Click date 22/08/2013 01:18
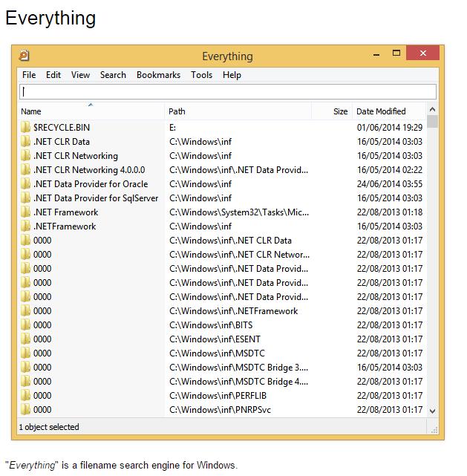Image resolution: width=467 pixels, height=476 pixels. [x=390, y=212]
